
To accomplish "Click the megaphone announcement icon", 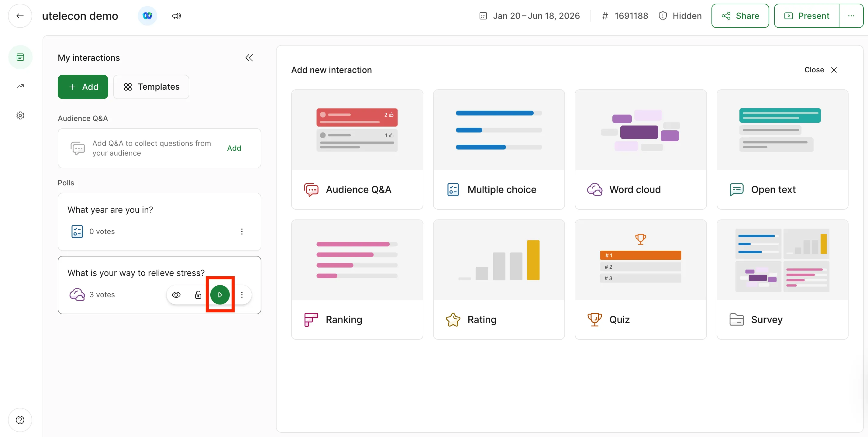I will click(x=177, y=16).
